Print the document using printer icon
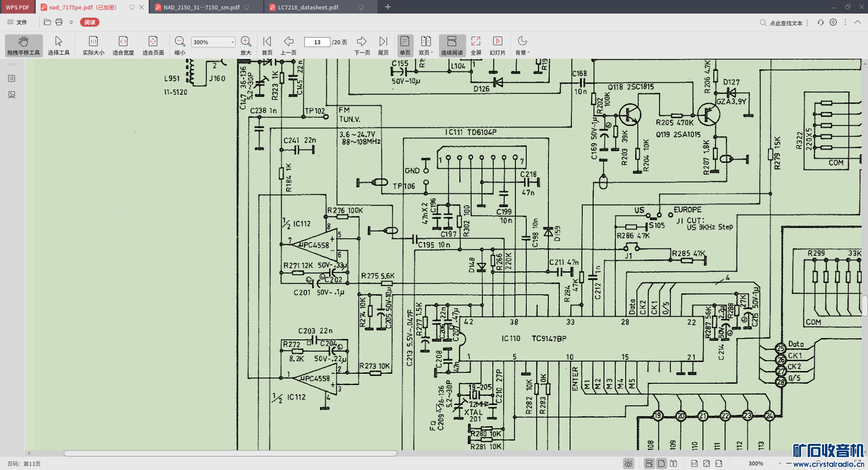Image resolution: width=868 pixels, height=470 pixels. tap(59, 22)
